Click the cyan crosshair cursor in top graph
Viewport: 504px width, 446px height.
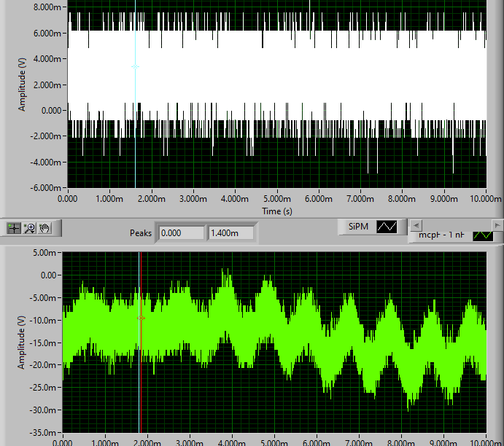tap(135, 66)
